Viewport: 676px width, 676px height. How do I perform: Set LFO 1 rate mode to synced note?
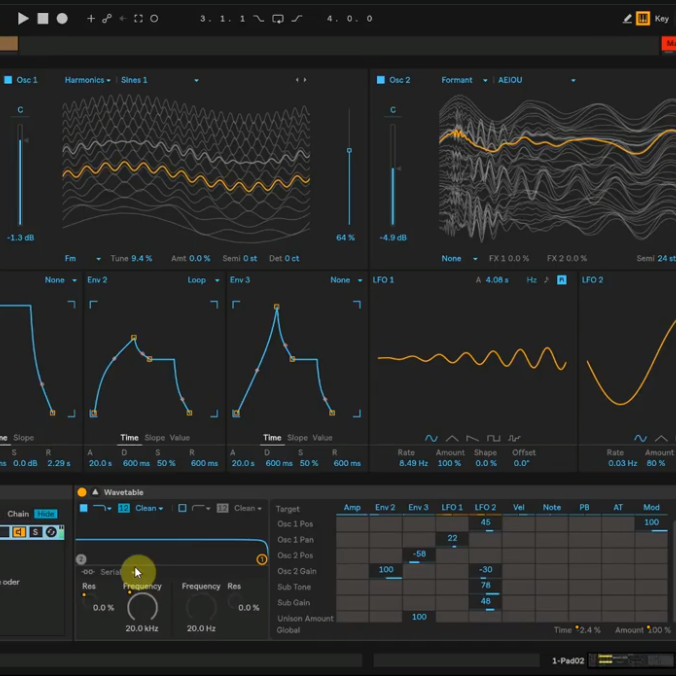pos(546,280)
